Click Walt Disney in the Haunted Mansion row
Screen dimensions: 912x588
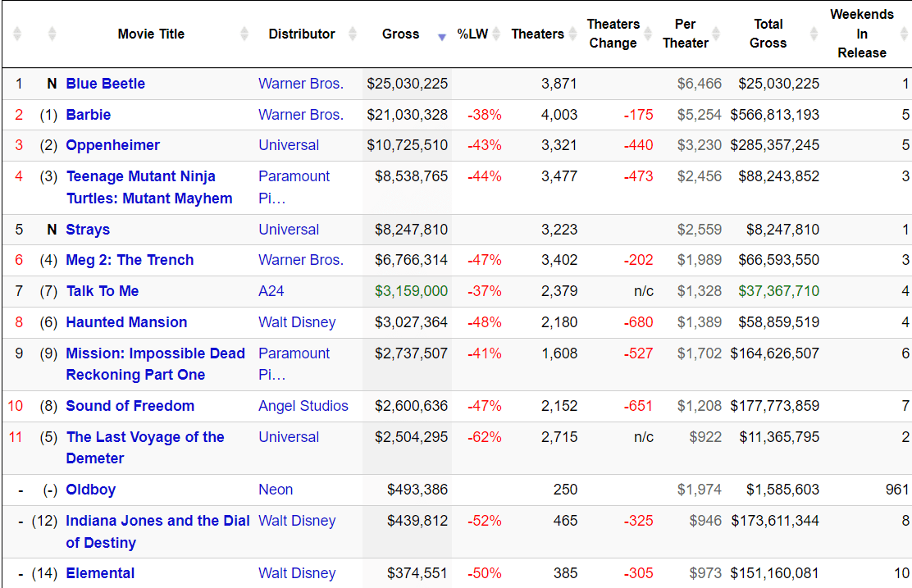(x=297, y=322)
